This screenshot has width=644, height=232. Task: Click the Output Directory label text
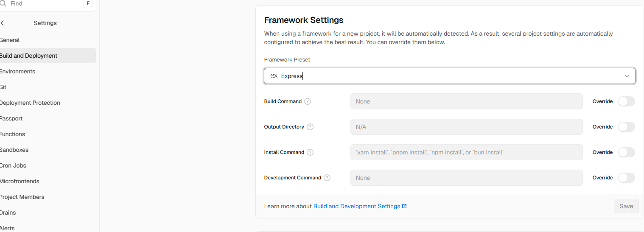coord(284,127)
